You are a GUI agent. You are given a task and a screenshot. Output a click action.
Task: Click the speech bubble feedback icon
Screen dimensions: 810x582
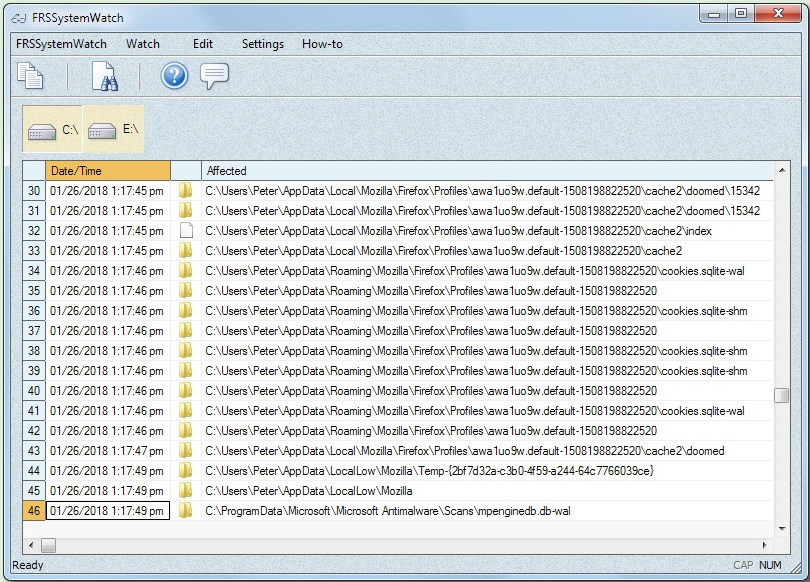214,76
